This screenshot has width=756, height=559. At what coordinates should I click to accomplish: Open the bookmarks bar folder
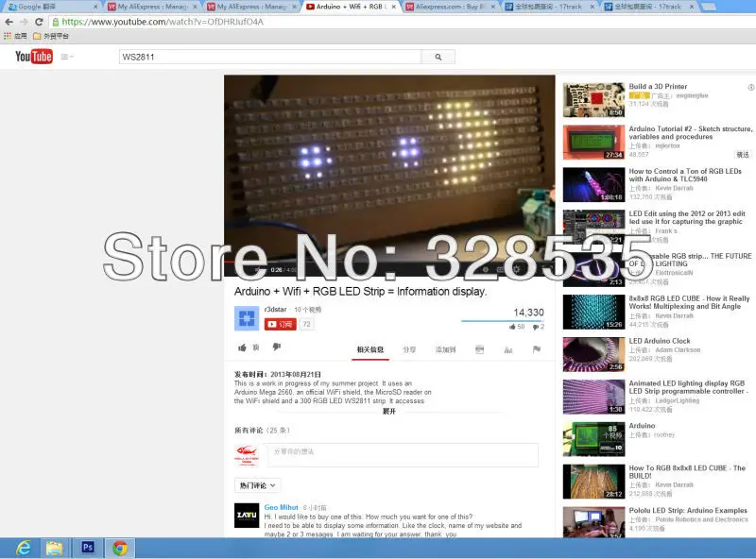click(51, 36)
